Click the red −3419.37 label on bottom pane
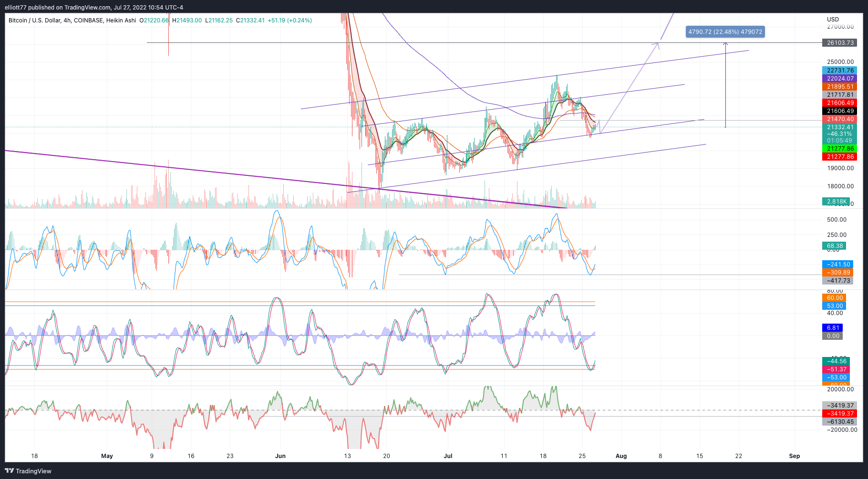Screen dimensions: 868x479 click(x=839, y=414)
